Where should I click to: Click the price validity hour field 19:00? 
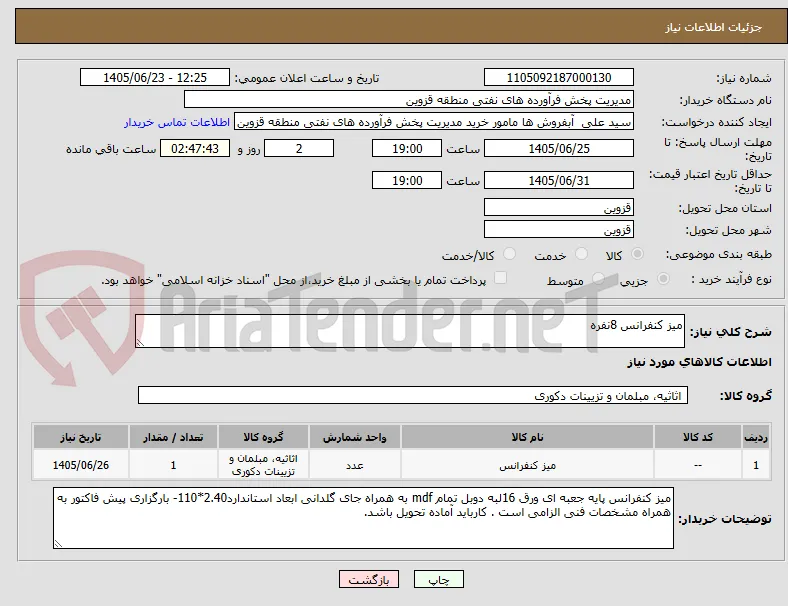tap(407, 180)
